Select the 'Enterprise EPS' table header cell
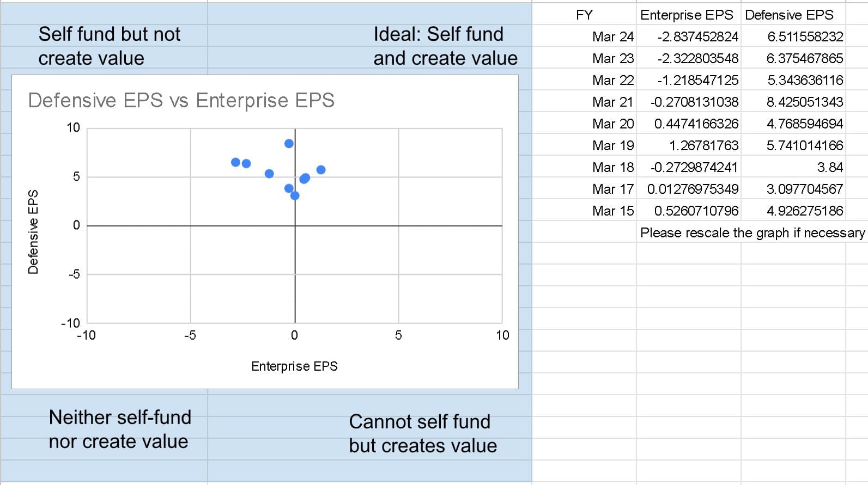 687,15
